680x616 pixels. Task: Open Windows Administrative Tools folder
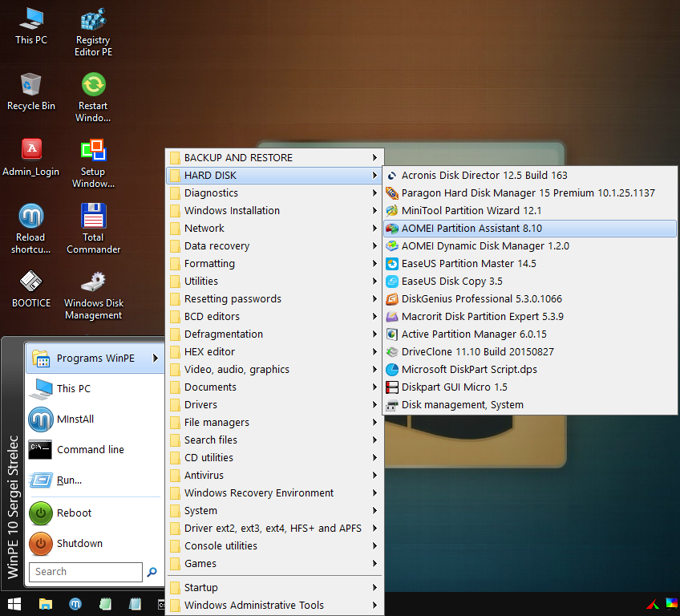[x=274, y=605]
